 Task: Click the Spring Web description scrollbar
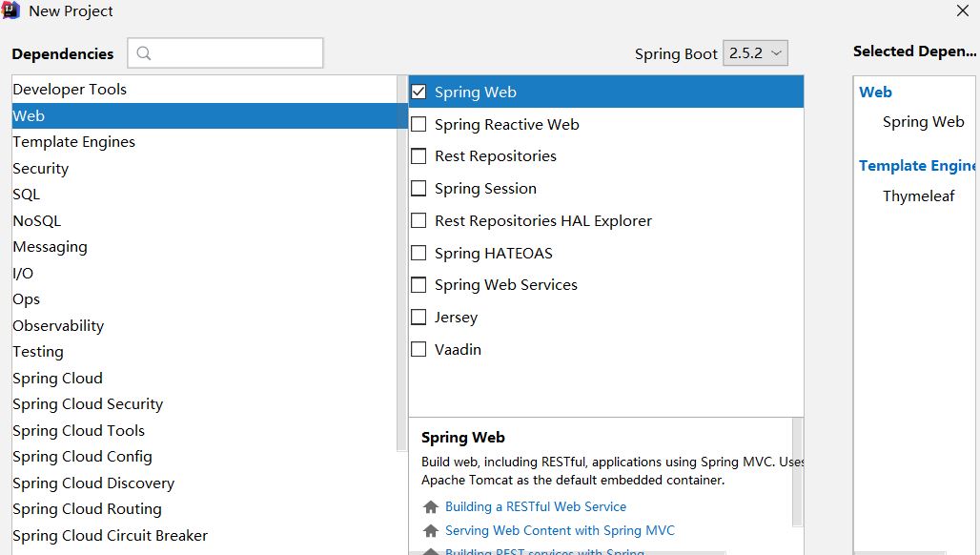point(797,472)
